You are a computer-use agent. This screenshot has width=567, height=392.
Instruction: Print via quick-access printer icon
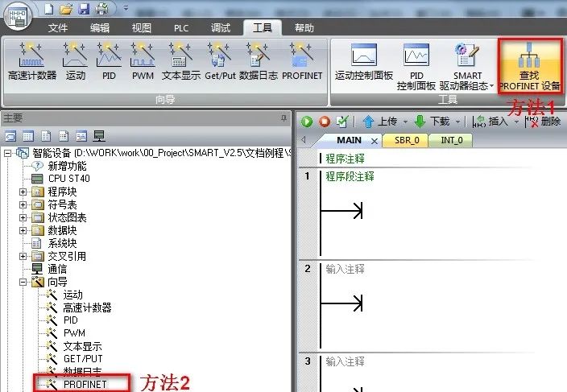(x=102, y=9)
